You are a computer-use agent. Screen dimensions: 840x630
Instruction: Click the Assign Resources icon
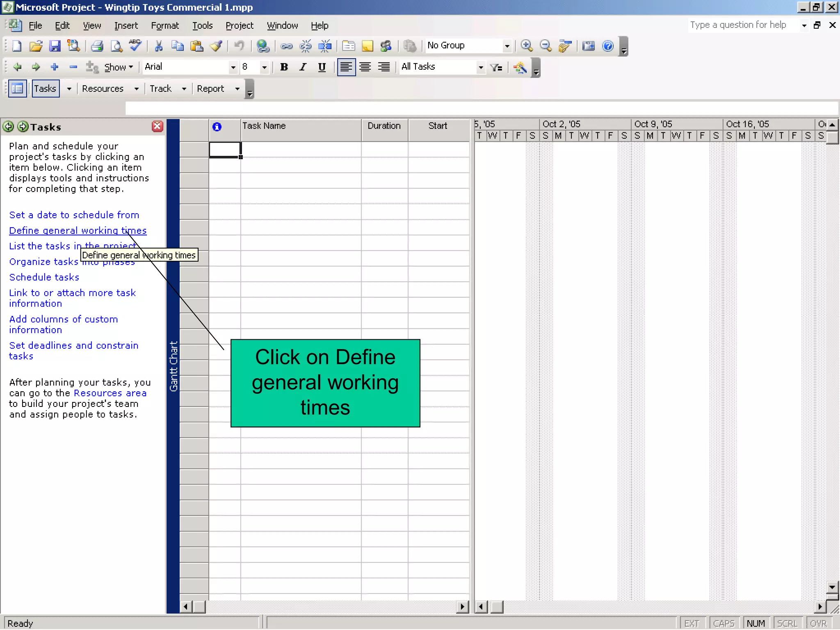386,46
